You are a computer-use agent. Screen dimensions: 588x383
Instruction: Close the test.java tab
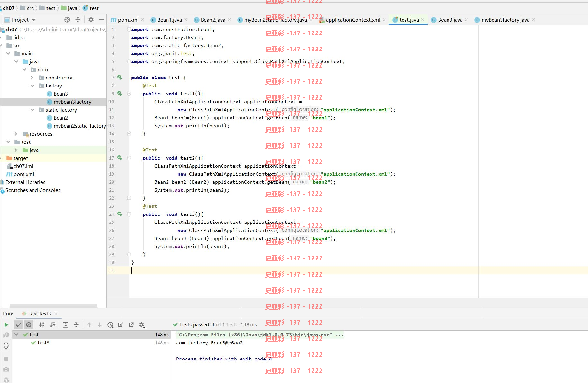pyautogui.click(x=423, y=20)
